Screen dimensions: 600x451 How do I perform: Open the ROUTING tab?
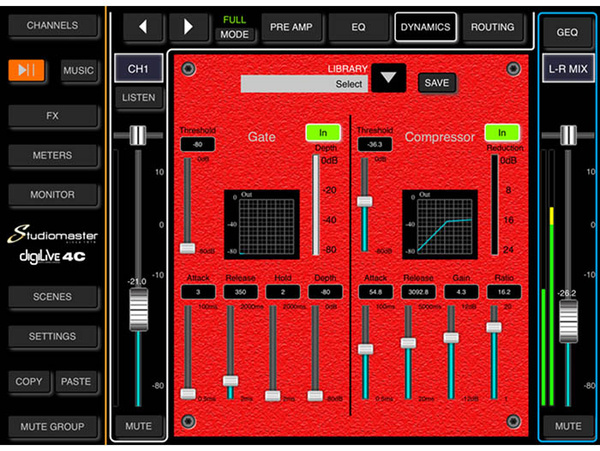[492, 27]
